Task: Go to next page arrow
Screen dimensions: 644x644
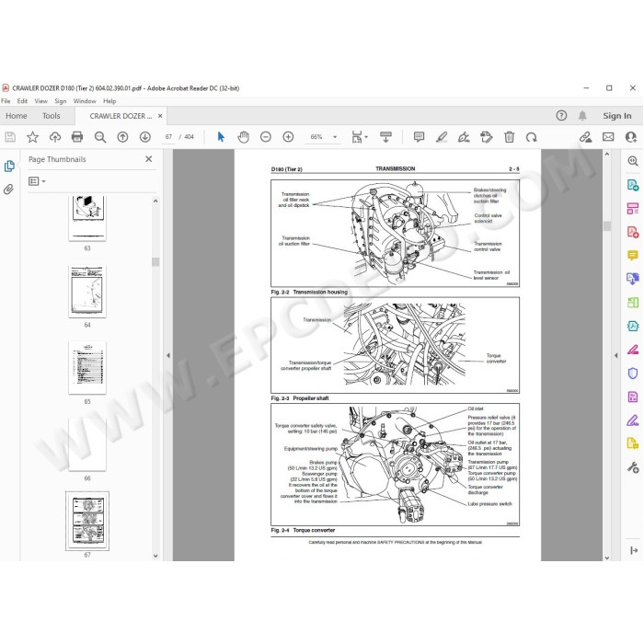Action: pyautogui.click(x=145, y=137)
